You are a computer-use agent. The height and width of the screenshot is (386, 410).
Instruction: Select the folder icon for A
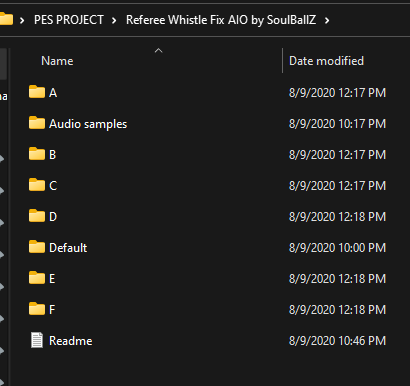37,92
